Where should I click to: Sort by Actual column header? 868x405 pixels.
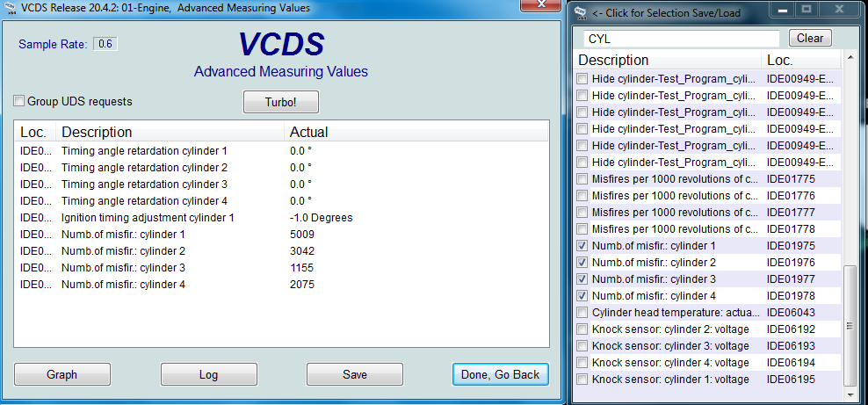416,133
